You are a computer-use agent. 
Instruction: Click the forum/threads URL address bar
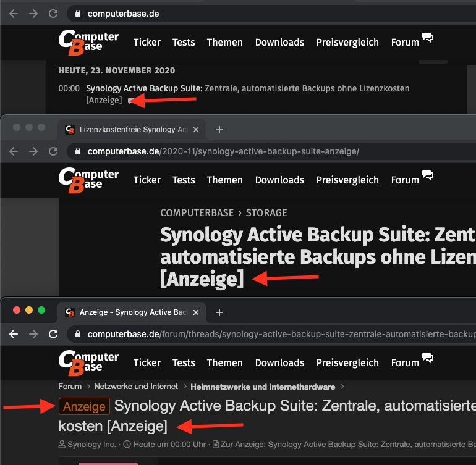click(271, 334)
